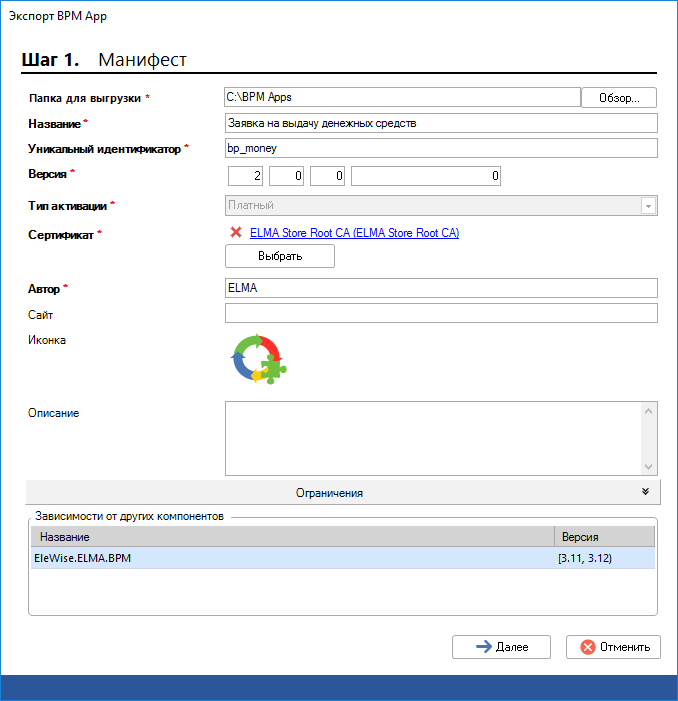Click the major version field showing 2
The image size is (678, 701).
(x=245, y=176)
